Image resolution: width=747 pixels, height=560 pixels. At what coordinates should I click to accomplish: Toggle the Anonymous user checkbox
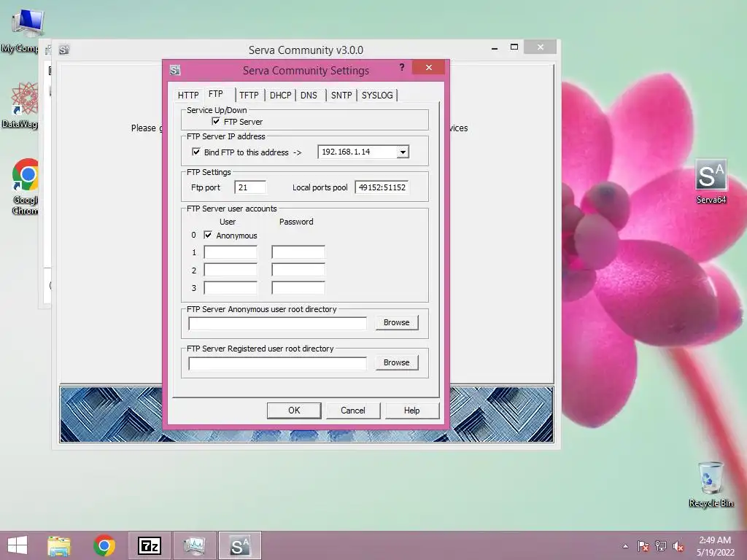coord(208,236)
